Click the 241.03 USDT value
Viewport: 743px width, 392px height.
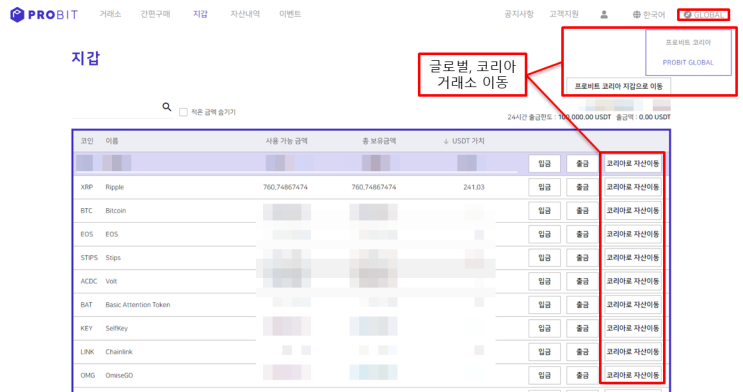click(x=474, y=187)
